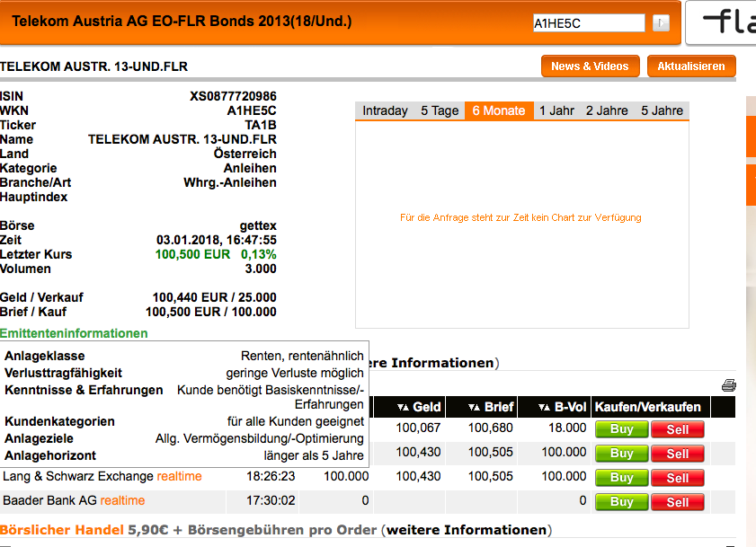Image resolution: width=756 pixels, height=547 pixels.
Task: Click realtime link next to Lang & Schwarz Exchange
Action: (x=180, y=477)
